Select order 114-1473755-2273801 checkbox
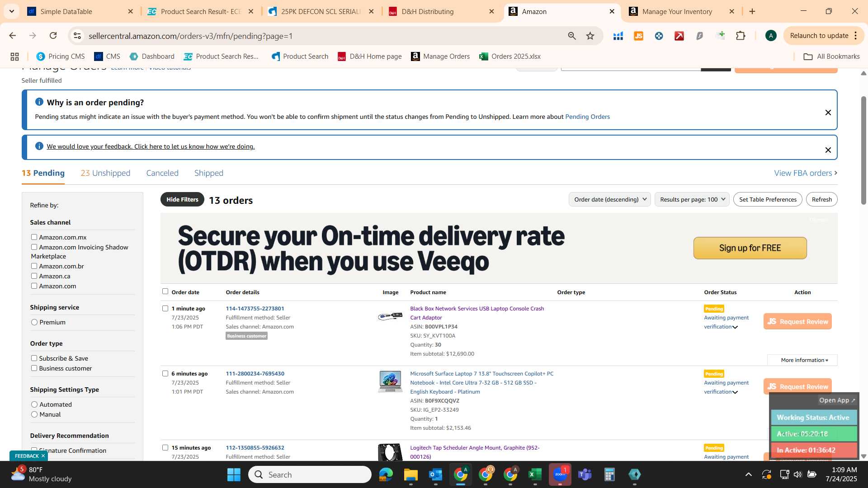This screenshot has height=488, width=868. pyautogui.click(x=165, y=309)
